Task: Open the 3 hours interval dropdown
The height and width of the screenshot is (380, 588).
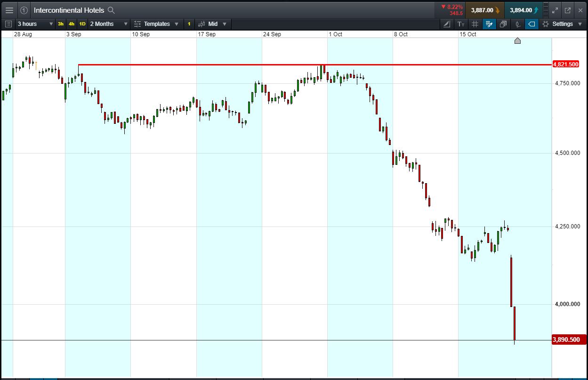Action: 35,24
